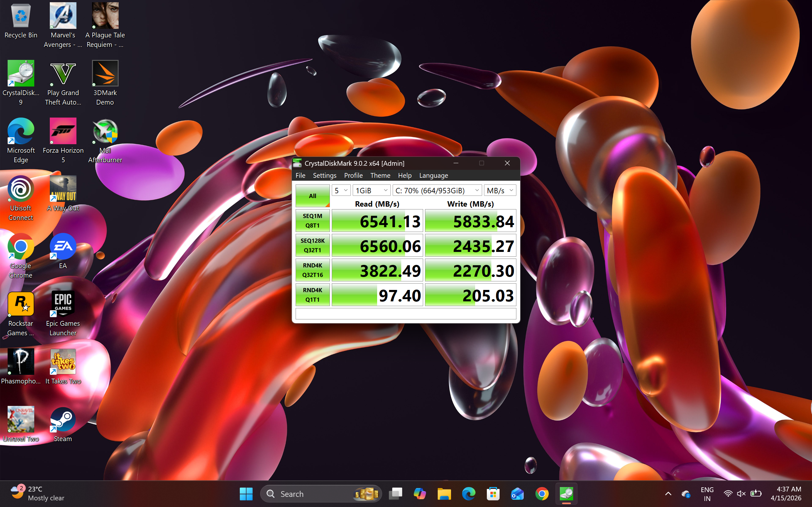Open the 1GiB test size dropdown

coord(371,190)
